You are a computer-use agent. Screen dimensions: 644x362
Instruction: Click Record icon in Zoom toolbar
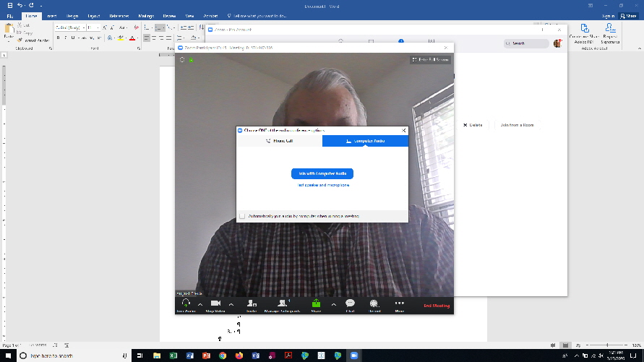(x=374, y=303)
